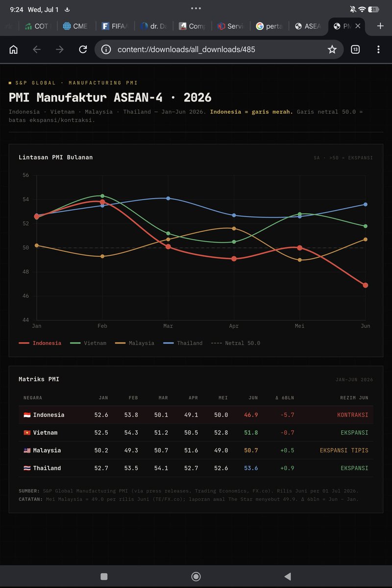This screenshot has width=392, height=588.
Task: Tap the muted notifications bell icon
Action: coord(353,9)
